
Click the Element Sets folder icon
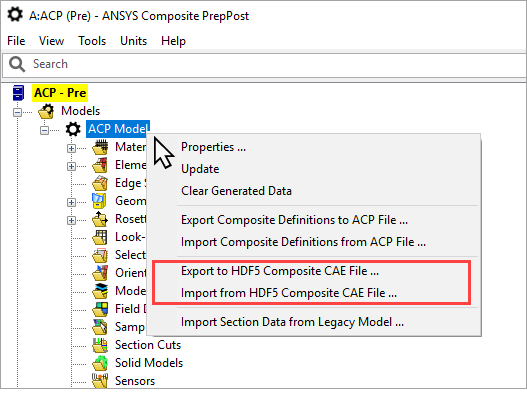[100, 165]
